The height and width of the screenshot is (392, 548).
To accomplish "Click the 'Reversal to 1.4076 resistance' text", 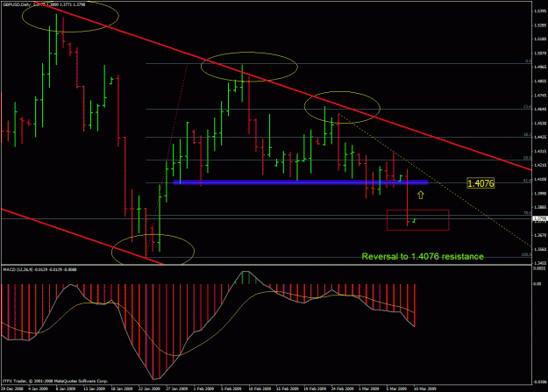I will [423, 257].
